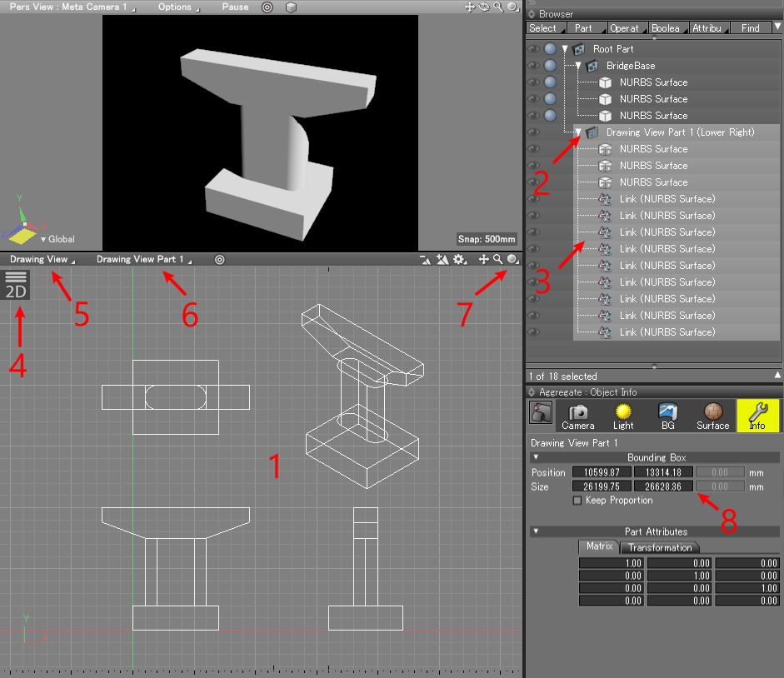This screenshot has height=678, width=784.
Task: Click the Pause button in Pers View
Action: pos(235,7)
